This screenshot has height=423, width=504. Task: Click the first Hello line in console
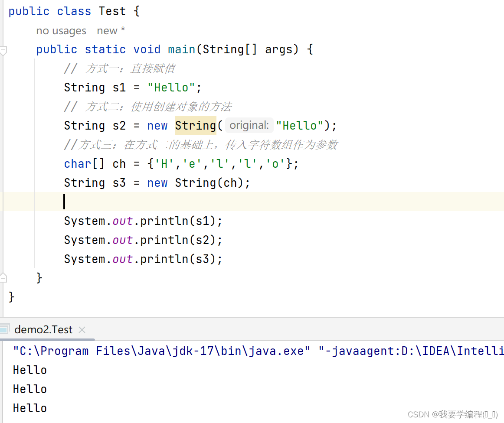click(x=30, y=370)
